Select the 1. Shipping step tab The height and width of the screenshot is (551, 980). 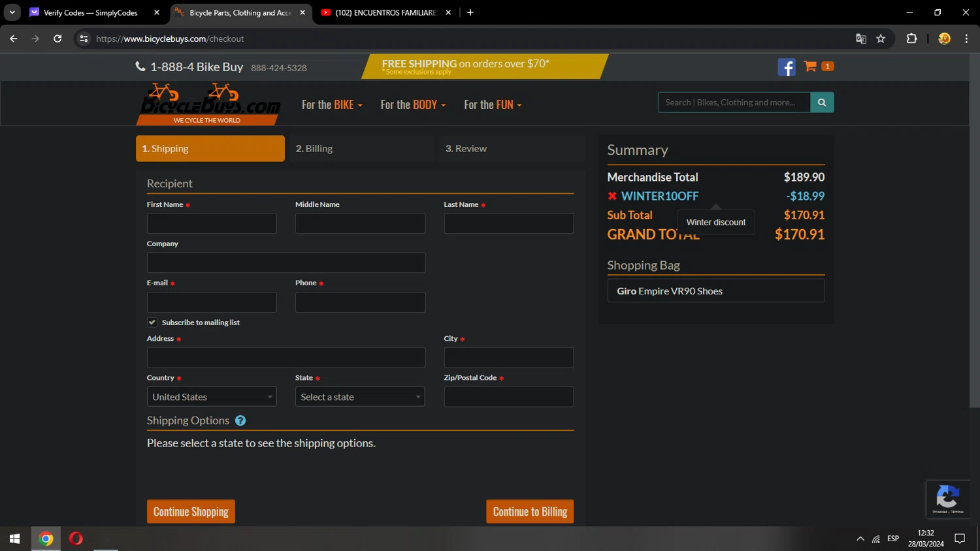pyautogui.click(x=210, y=149)
